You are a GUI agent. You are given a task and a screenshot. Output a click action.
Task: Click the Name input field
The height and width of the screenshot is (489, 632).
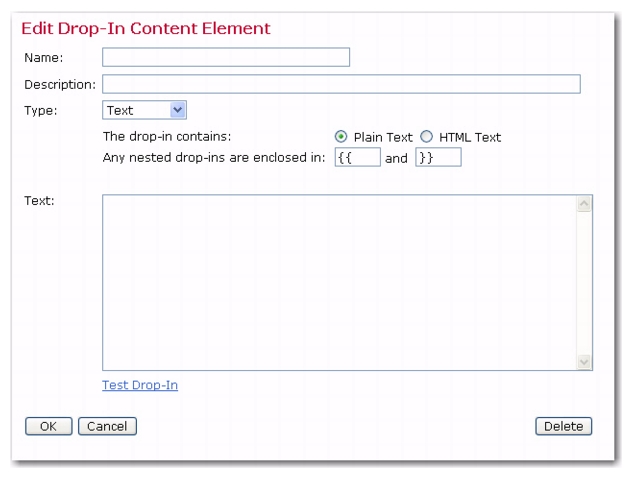[x=226, y=57]
